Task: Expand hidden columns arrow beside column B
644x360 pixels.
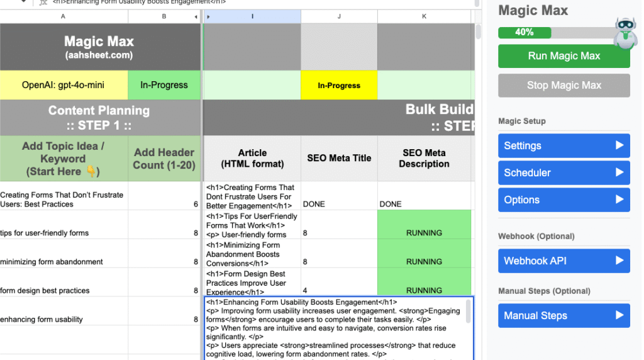Action: (196, 17)
